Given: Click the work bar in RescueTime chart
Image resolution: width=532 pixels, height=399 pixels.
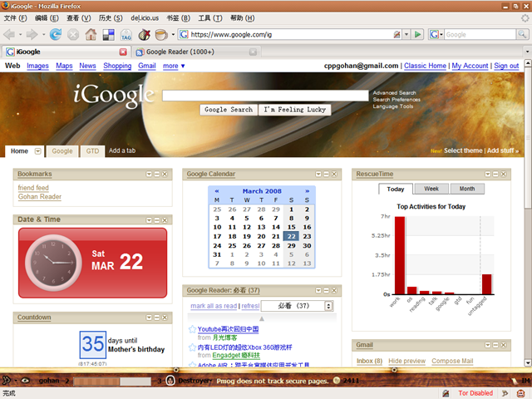Looking at the screenshot, I should pos(400,255).
